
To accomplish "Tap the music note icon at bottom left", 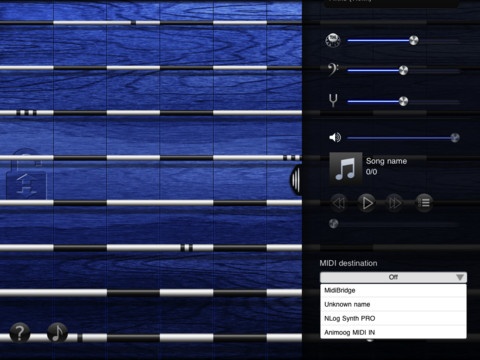I will point(57,332).
